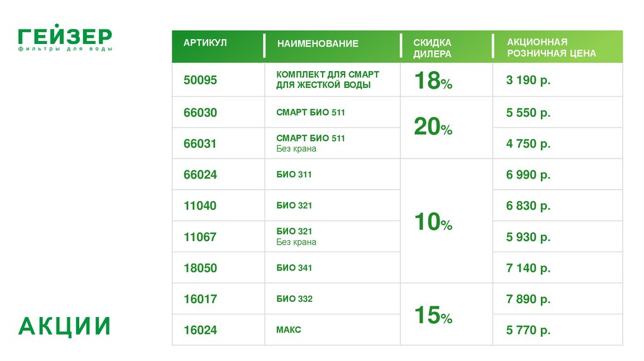Select the НАИМЕНОВАНИЕ column header
This screenshot has width=644, height=361.
(x=318, y=43)
